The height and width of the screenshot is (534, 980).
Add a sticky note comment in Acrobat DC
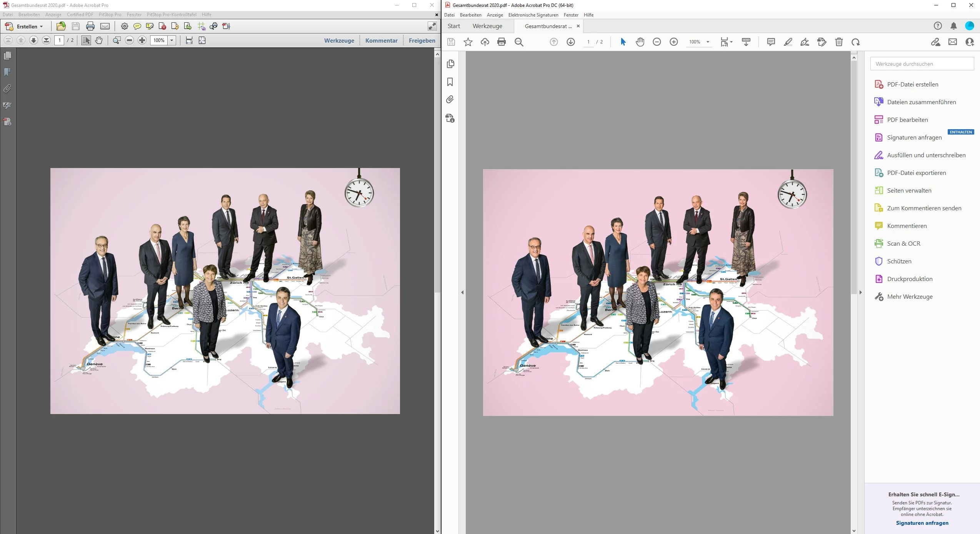(x=771, y=42)
